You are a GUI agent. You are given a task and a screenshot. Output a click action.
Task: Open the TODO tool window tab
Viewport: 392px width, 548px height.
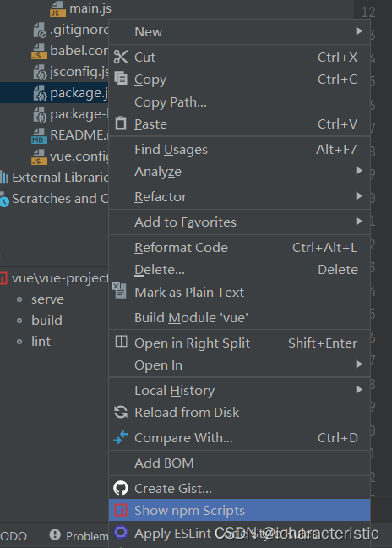pos(14,536)
